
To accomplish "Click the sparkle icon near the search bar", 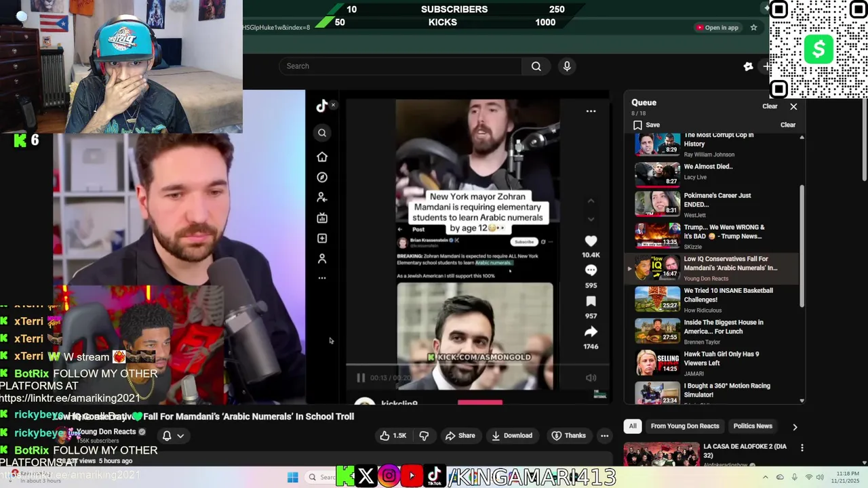I will point(748,66).
